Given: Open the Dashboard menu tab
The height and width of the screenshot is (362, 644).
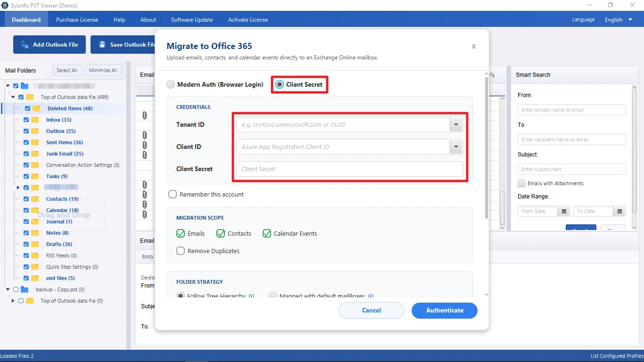Looking at the screenshot, I should click(x=26, y=20).
